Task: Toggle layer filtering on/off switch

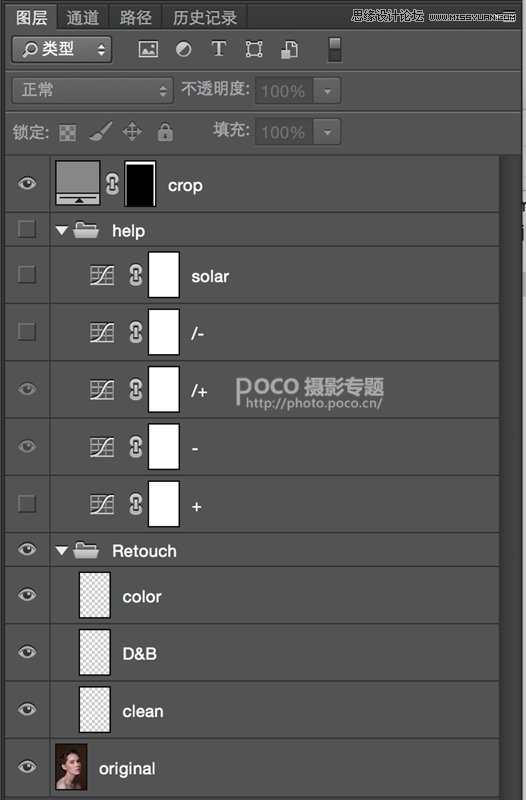Action: click(x=335, y=49)
